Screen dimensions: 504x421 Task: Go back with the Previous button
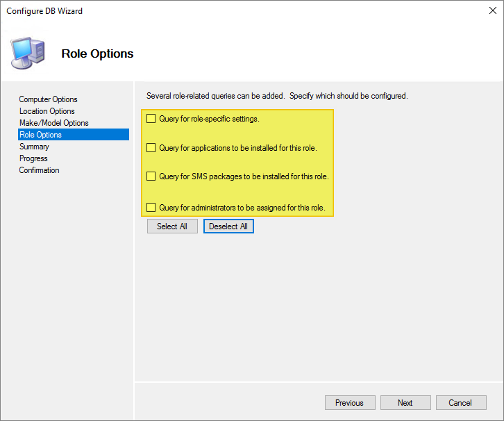coord(349,403)
